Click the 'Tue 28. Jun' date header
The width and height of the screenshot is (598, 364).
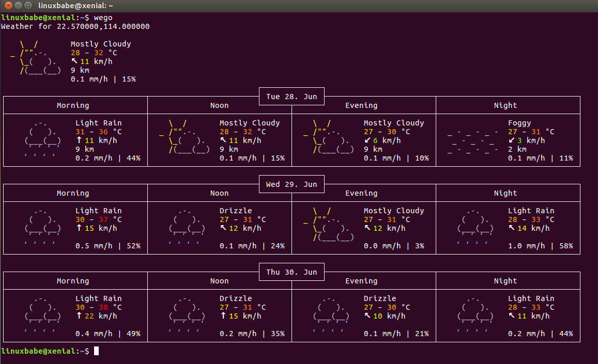click(292, 97)
